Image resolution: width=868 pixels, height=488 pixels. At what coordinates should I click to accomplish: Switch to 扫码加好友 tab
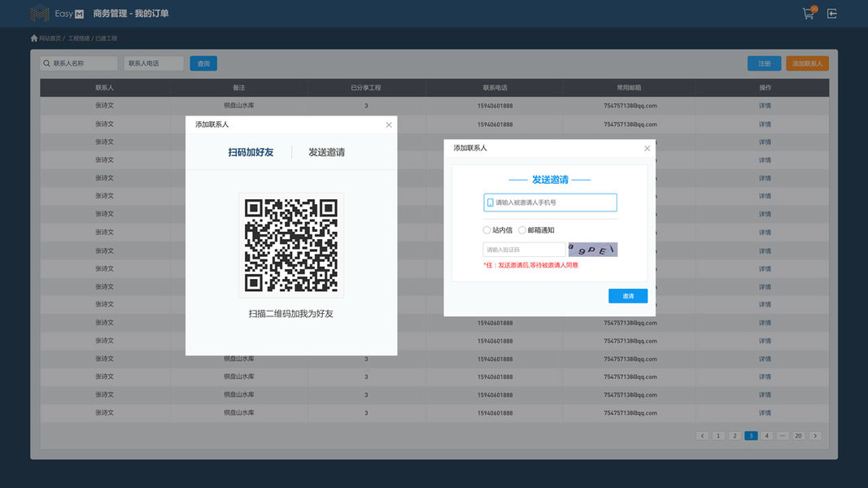click(251, 152)
